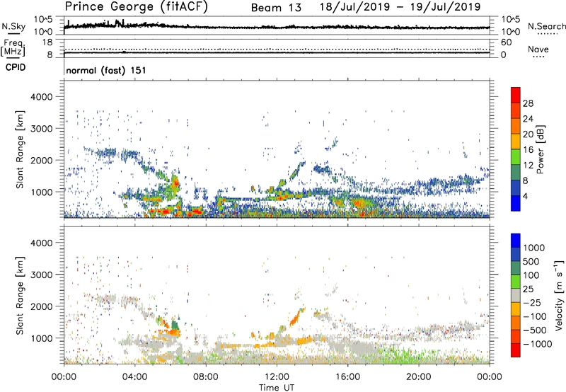Click the '16' Power colorbar tick label
Viewport: 566px width, 392px height.
(528, 150)
